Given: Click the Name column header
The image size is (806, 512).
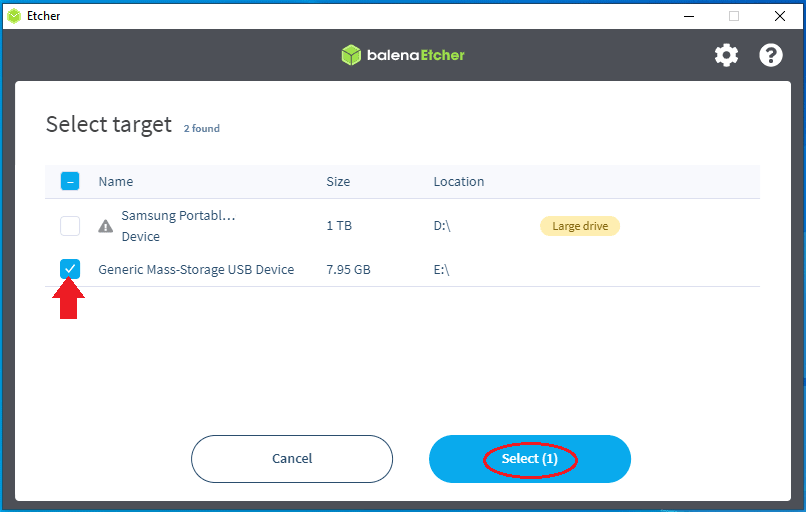Looking at the screenshot, I should click(115, 182).
